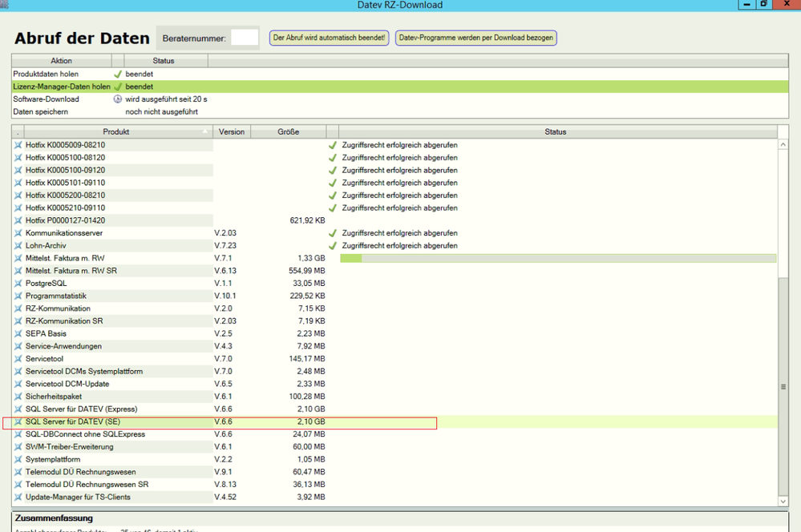The width and height of the screenshot is (801, 532).
Task: Click 'Datev-Programme werden per Download bezogen' button
Action: tap(475, 38)
